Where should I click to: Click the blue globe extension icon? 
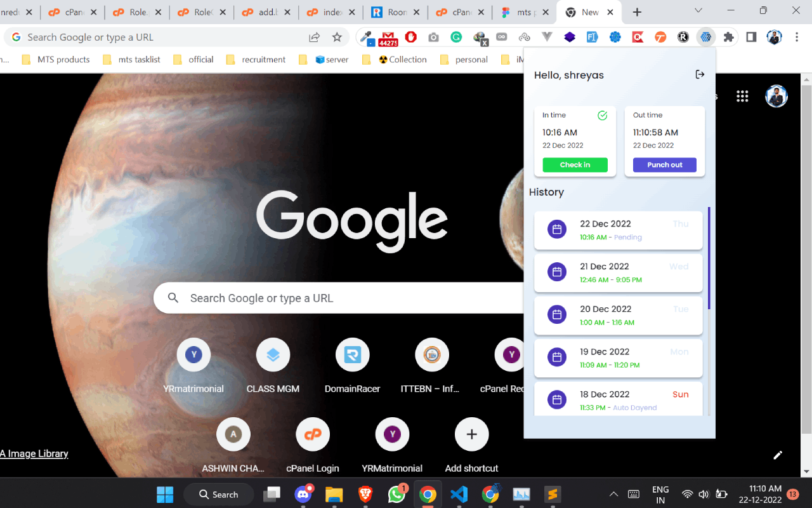click(615, 37)
